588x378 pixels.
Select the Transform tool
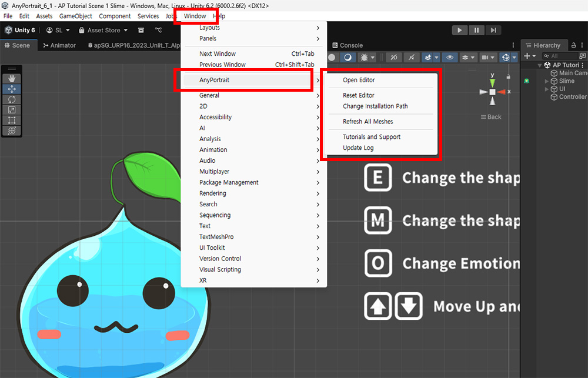click(12, 131)
